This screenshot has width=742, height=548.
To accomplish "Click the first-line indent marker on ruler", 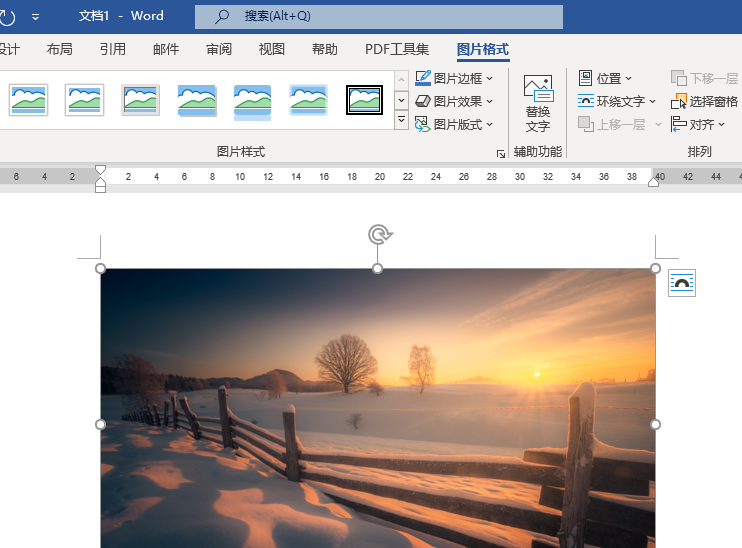I will [x=100, y=170].
